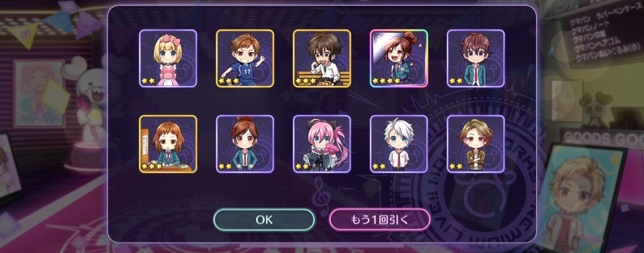This screenshot has width=644, height=253.
Task: Select the auburn-haired boy with red tie card
Action: click(x=245, y=144)
